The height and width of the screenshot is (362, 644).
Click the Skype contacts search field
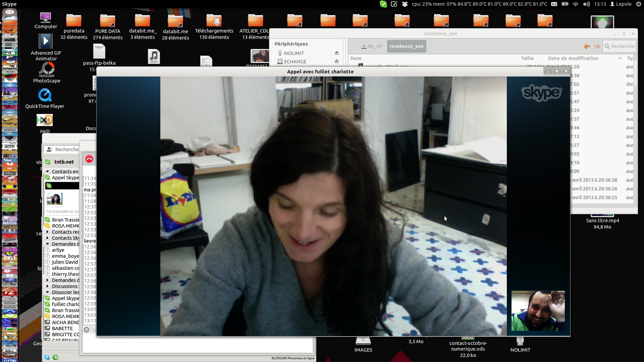pyautogui.click(x=66, y=149)
